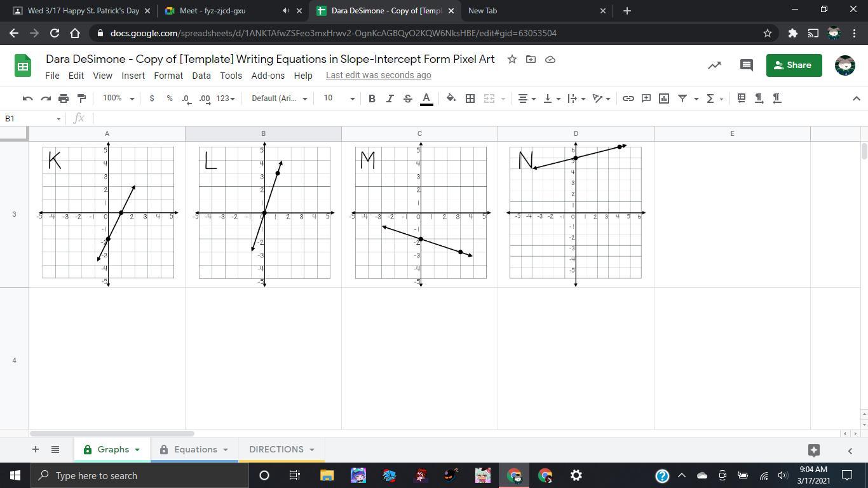Open the font size dropdown
The image size is (868, 488).
click(339, 98)
